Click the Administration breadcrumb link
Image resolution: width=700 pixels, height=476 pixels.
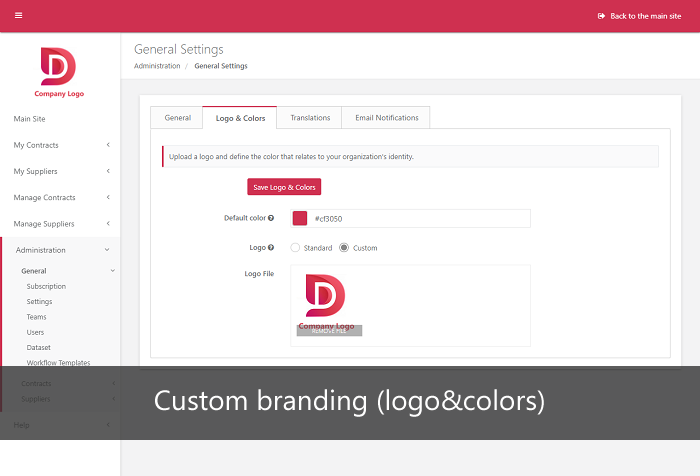point(157,66)
